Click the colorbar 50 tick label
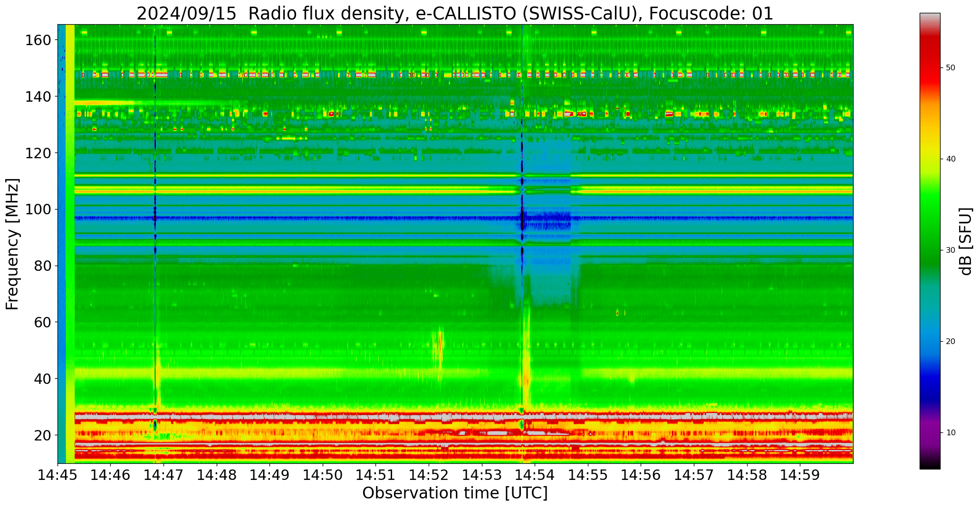The image size is (980, 507). point(951,68)
